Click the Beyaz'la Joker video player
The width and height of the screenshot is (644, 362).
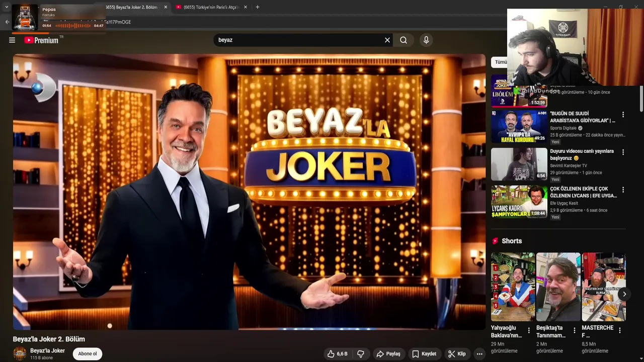(249, 192)
